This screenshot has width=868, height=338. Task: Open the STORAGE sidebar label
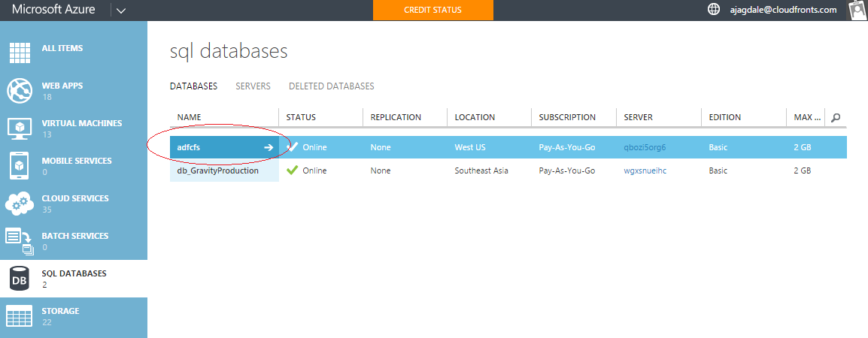coord(61,311)
